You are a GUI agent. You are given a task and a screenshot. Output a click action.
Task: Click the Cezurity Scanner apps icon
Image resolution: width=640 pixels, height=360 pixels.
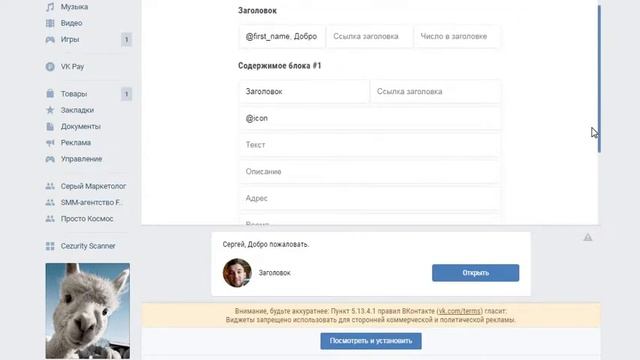coord(50,246)
